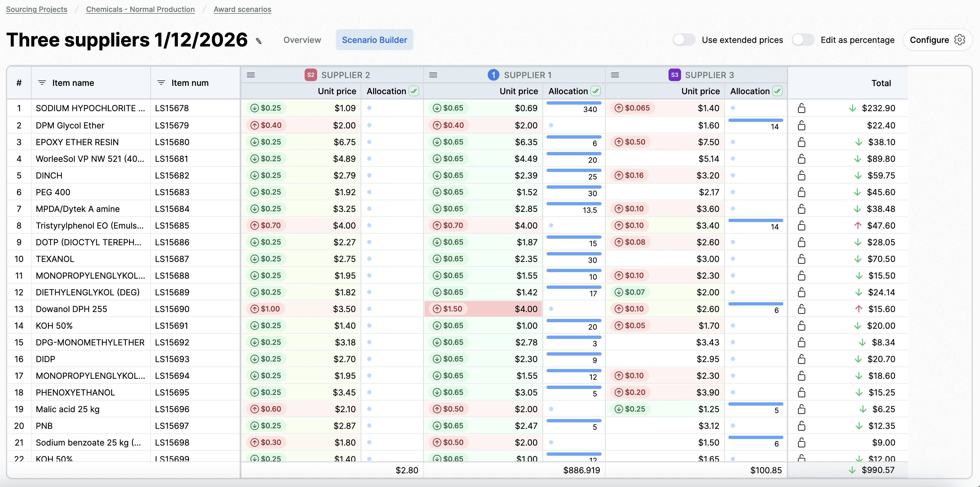Check the Supplier 2 Allocation checkbox
This screenshot has width=980, height=487.
pos(414,91)
